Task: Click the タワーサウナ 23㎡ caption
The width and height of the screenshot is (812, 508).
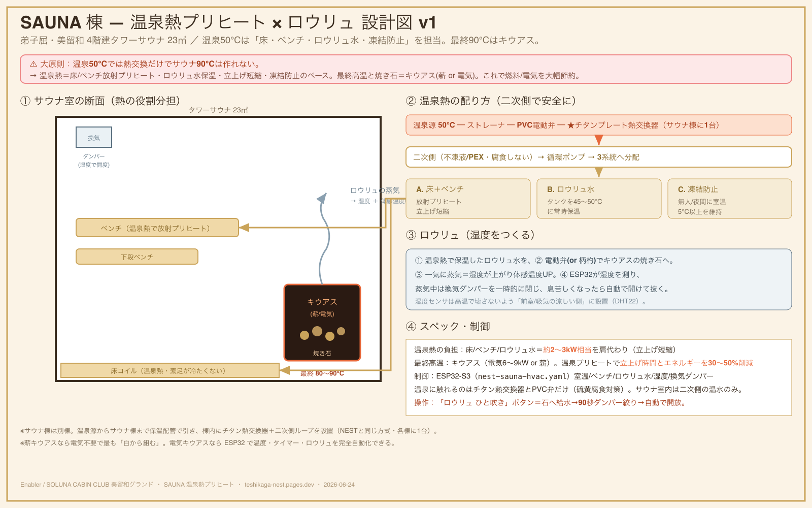Action: pos(218,110)
